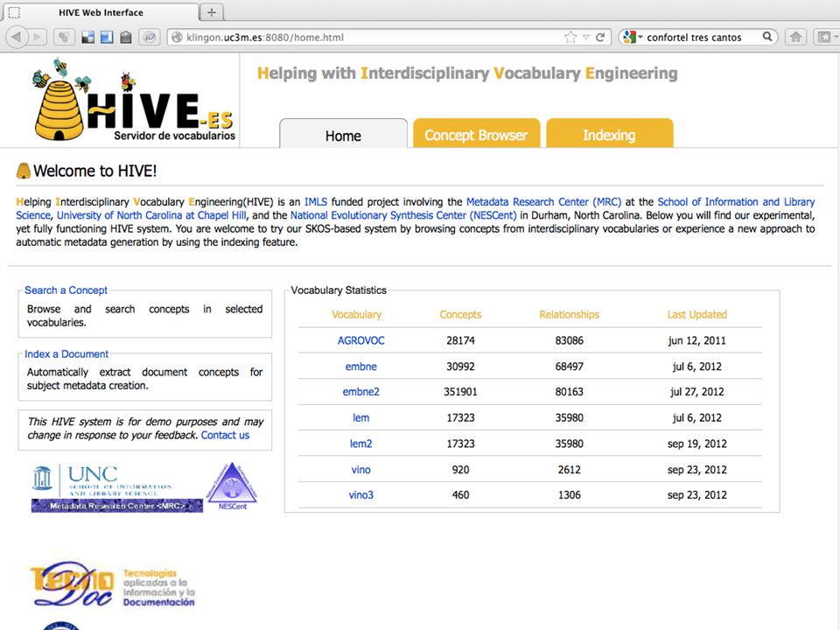Screen dimensions: 840x630
Task: Click the AGROVOC relationships value 83086
Action: (569, 340)
